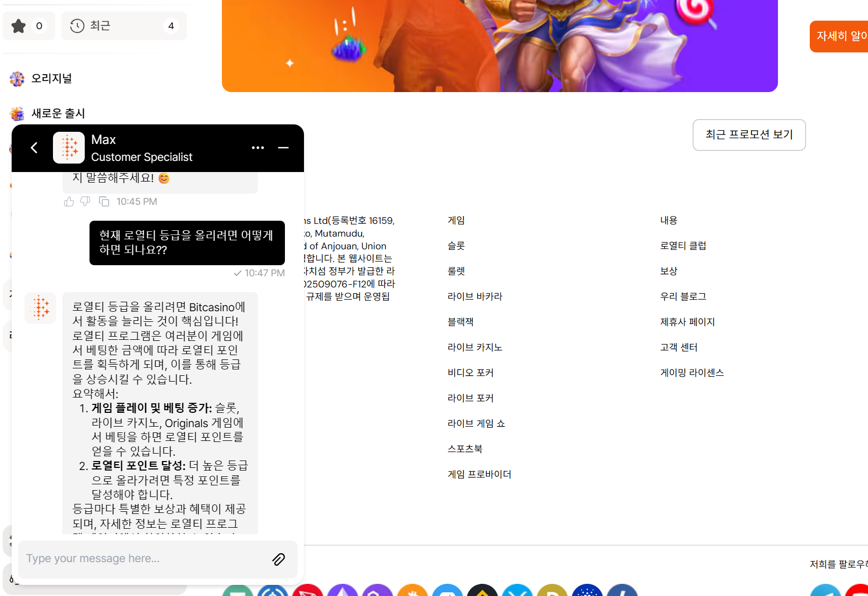
Task: Copy the 10:45 PM chat message
Action: [x=104, y=202]
